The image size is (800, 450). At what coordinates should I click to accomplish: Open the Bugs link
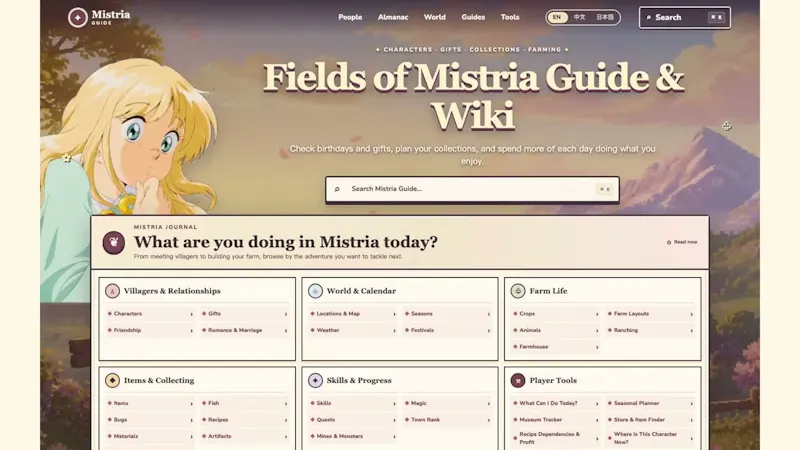tap(150, 420)
